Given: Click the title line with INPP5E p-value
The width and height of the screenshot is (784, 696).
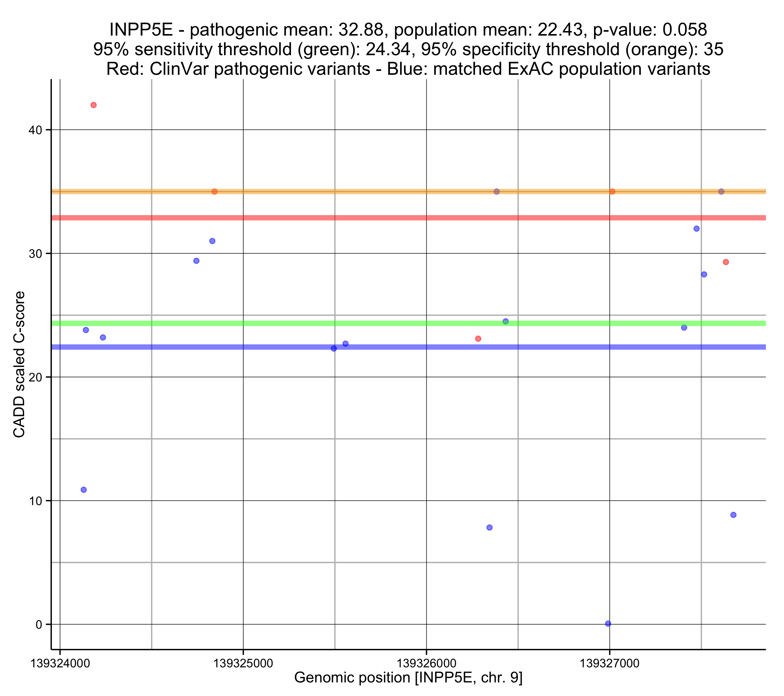Looking at the screenshot, I should [408, 30].
